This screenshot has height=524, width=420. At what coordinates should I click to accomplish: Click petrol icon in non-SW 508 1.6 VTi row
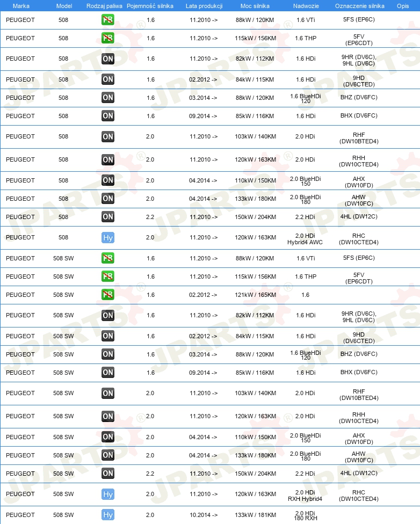pyautogui.click(x=107, y=20)
